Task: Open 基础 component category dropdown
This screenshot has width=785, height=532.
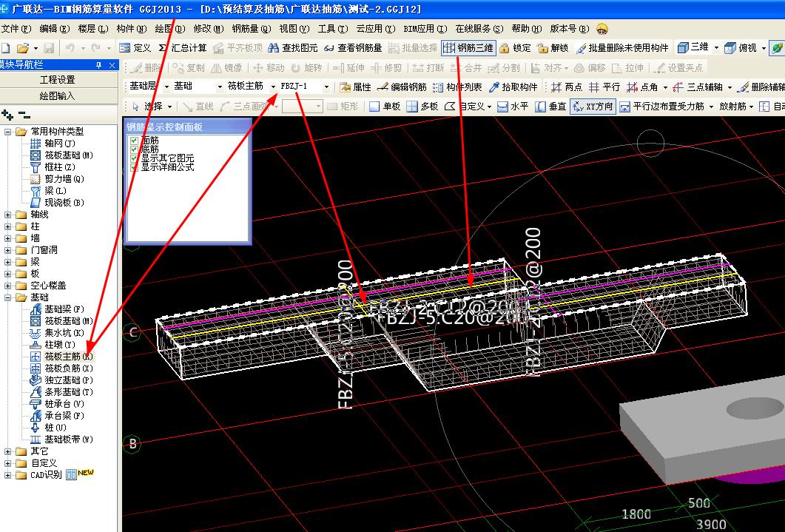Action: pyautogui.click(x=219, y=87)
